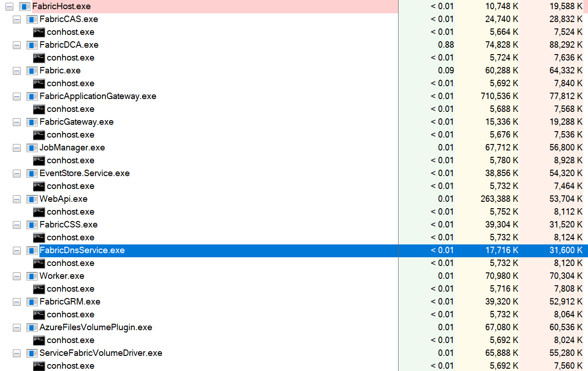Click the FabricDnsService.exe process icon
Image resolution: width=588 pixels, height=371 pixels.
pos(32,250)
